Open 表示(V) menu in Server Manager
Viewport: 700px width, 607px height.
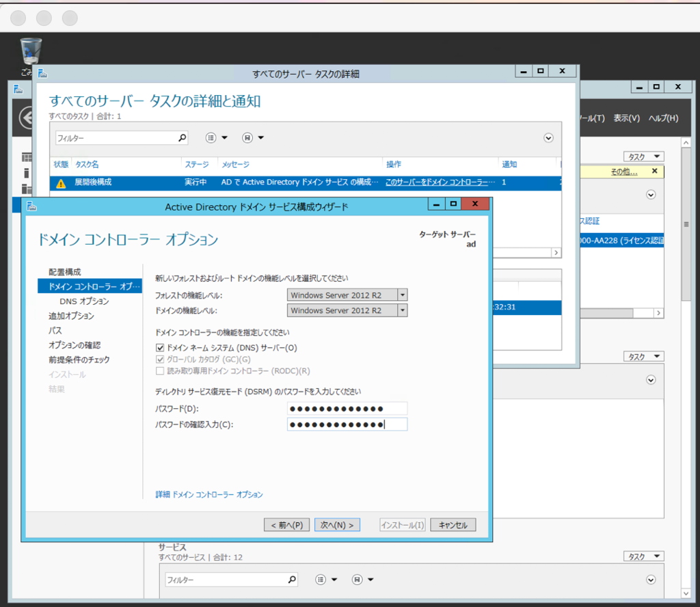[626, 118]
